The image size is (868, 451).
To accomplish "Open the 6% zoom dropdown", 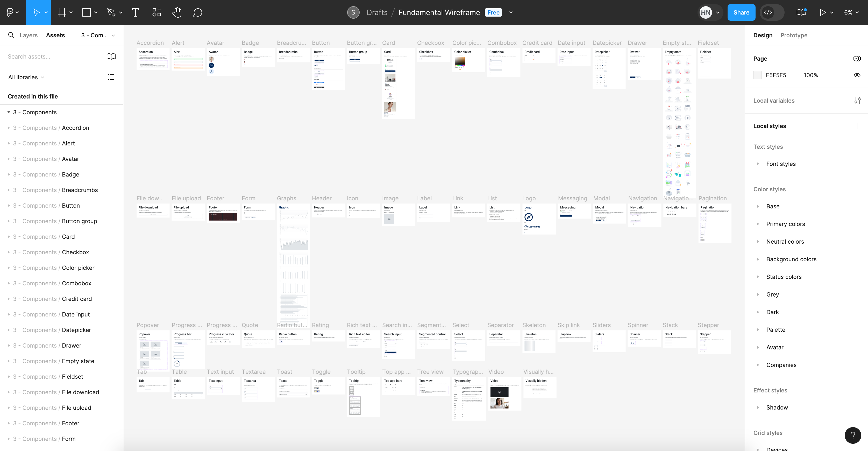I will (x=851, y=12).
